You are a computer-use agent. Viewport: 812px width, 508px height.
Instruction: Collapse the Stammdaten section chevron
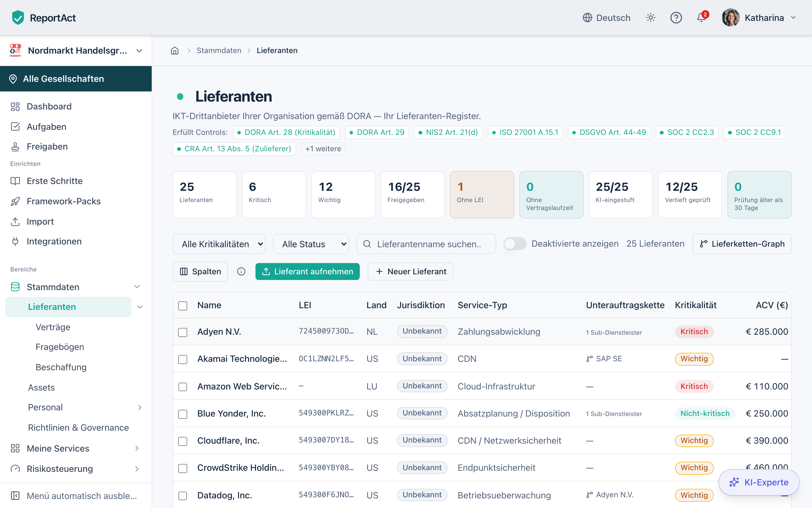[x=137, y=286]
